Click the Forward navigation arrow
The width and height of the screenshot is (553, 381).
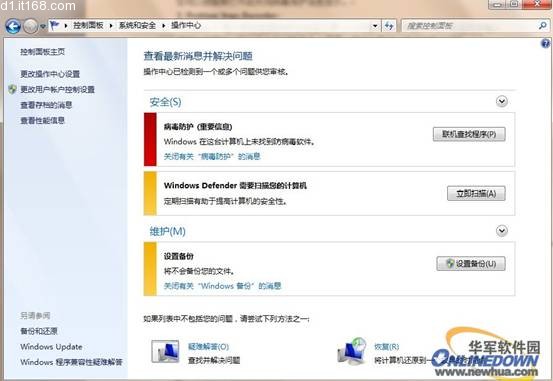pyautogui.click(x=30, y=26)
